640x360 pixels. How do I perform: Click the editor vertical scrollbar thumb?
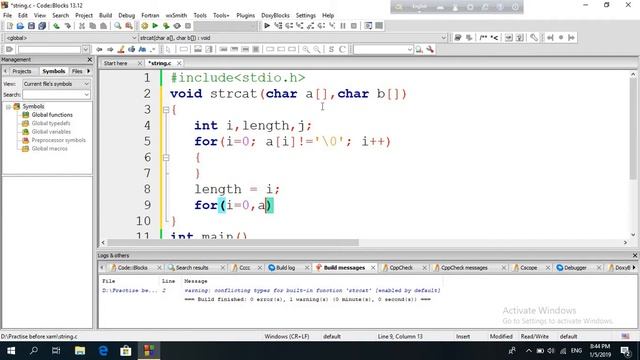[x=633, y=129]
